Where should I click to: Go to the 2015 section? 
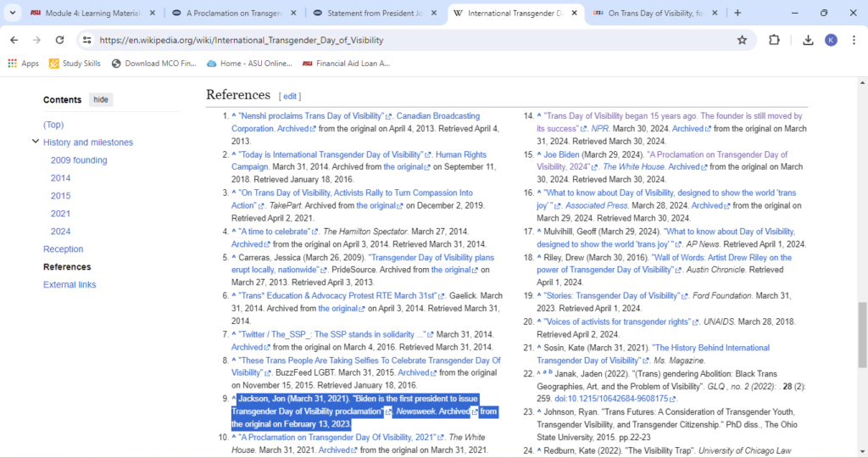60,195
